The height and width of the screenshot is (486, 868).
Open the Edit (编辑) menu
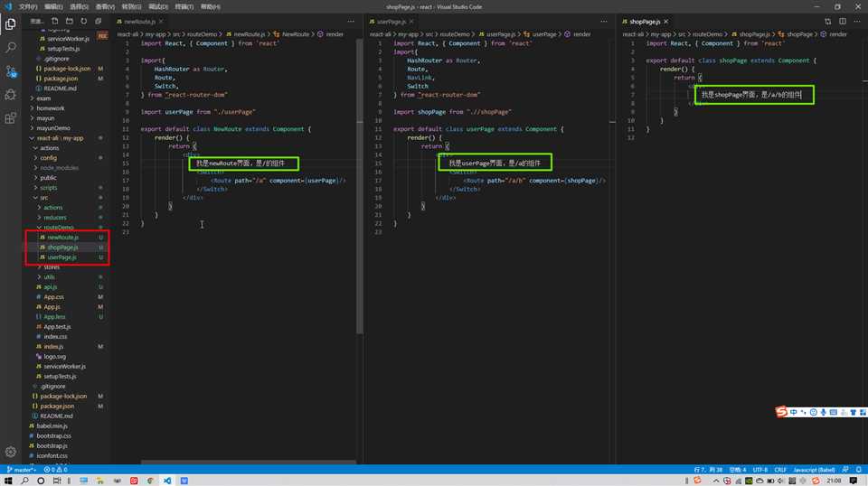(53, 6)
